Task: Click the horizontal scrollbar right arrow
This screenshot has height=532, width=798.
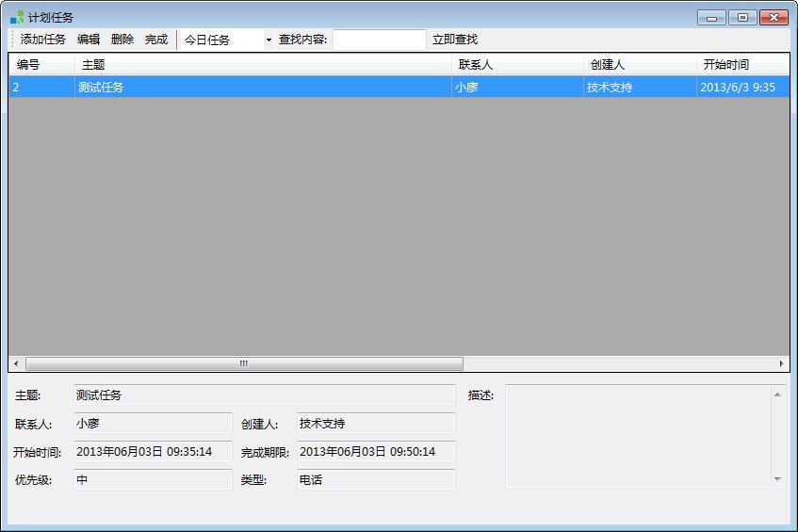Action: point(781,363)
